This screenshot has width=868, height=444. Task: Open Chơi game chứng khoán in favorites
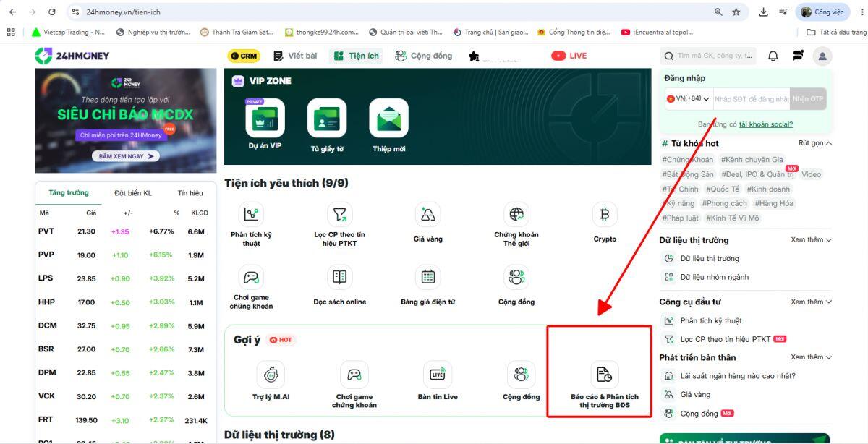tap(251, 277)
